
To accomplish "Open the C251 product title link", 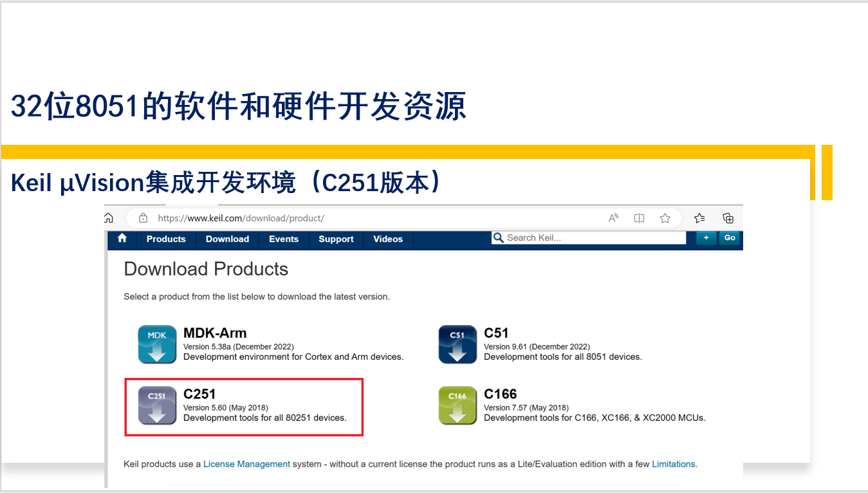I will pos(199,394).
